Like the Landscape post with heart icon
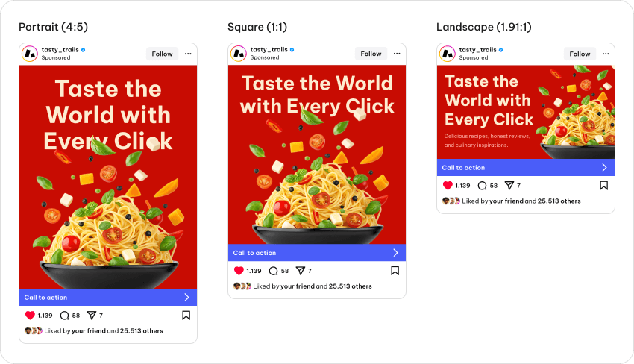Image resolution: width=634 pixels, height=364 pixels. coord(448,186)
